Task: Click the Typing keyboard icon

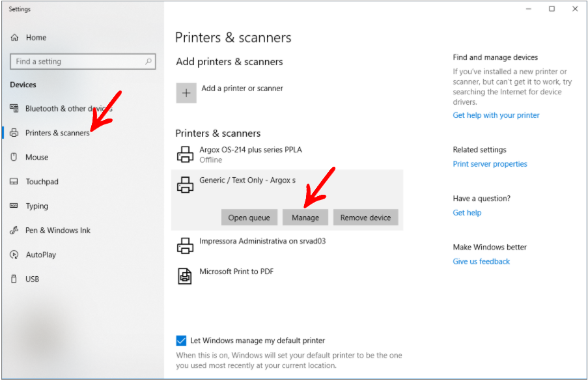Action: 14,206
